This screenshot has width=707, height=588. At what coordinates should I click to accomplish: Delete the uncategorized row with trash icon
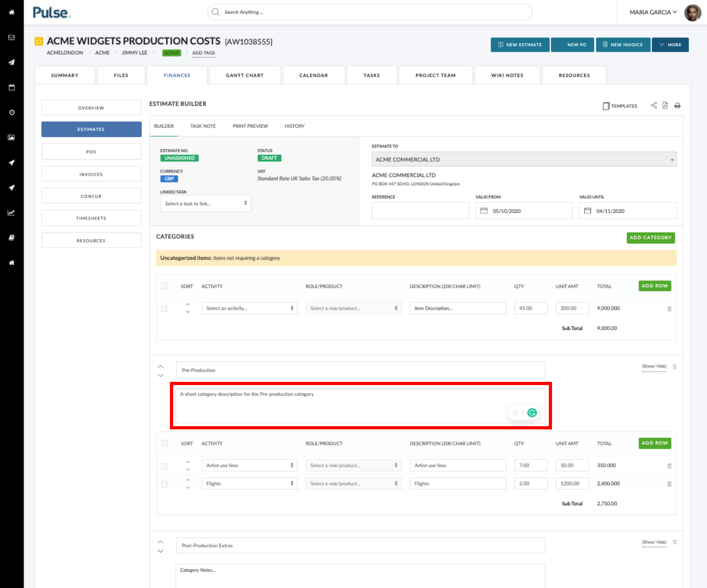coord(669,309)
